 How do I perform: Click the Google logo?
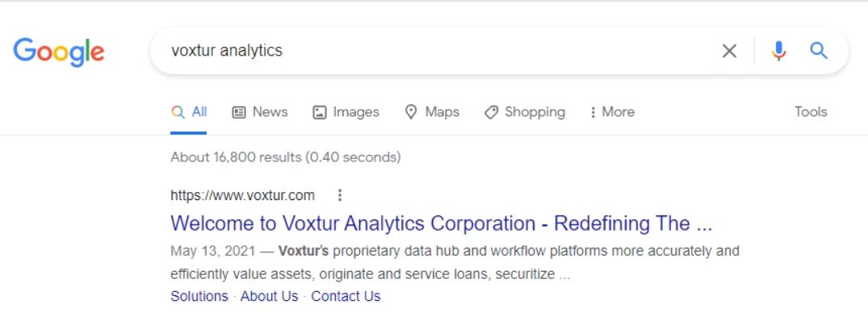pos(59,52)
